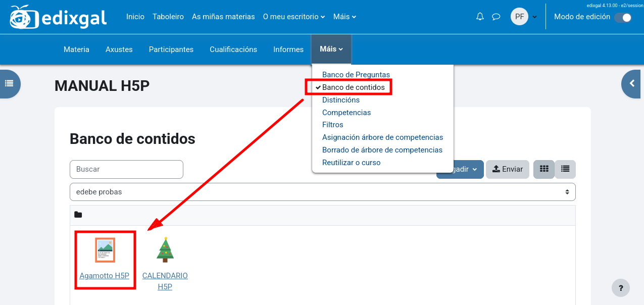Select Banco de Preguntas menu entry
The width and height of the screenshot is (644, 305).
[x=356, y=75]
